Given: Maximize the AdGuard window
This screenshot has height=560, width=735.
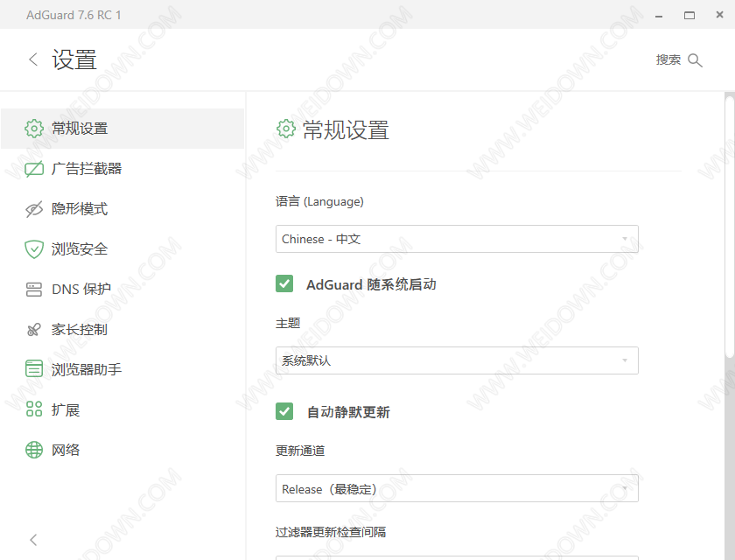Looking at the screenshot, I should (689, 16).
